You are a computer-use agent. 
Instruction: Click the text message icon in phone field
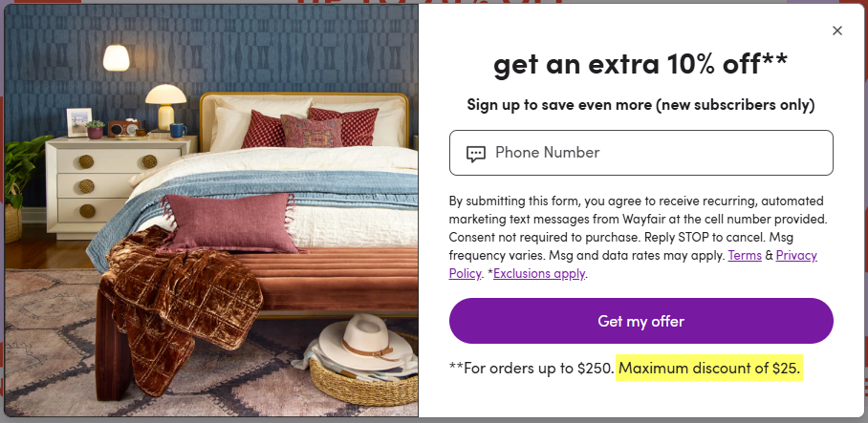pos(475,153)
